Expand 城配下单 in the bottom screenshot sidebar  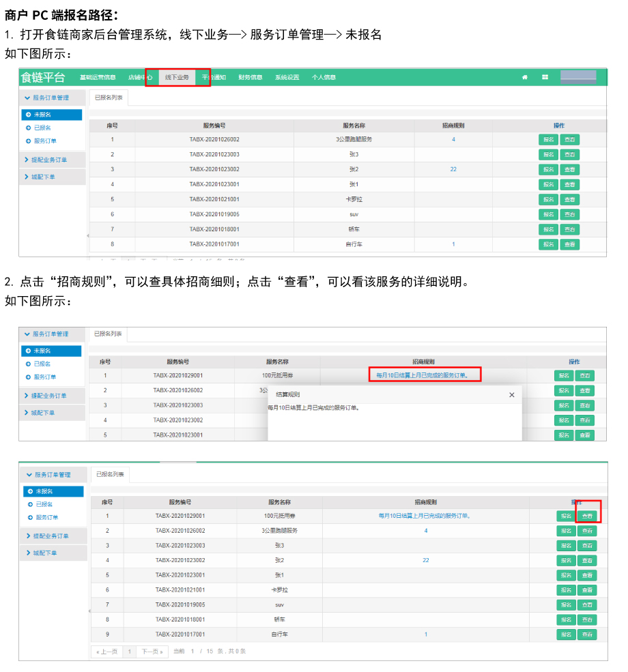point(44,553)
